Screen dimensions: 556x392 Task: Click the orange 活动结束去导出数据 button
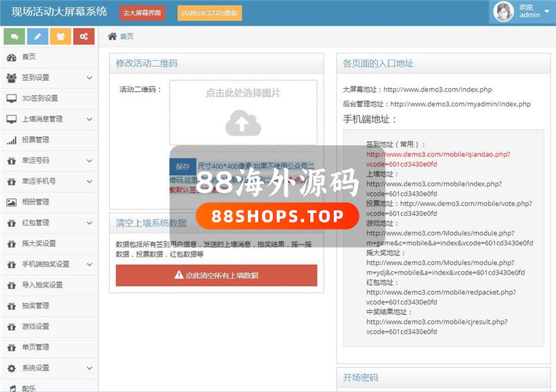(x=209, y=13)
